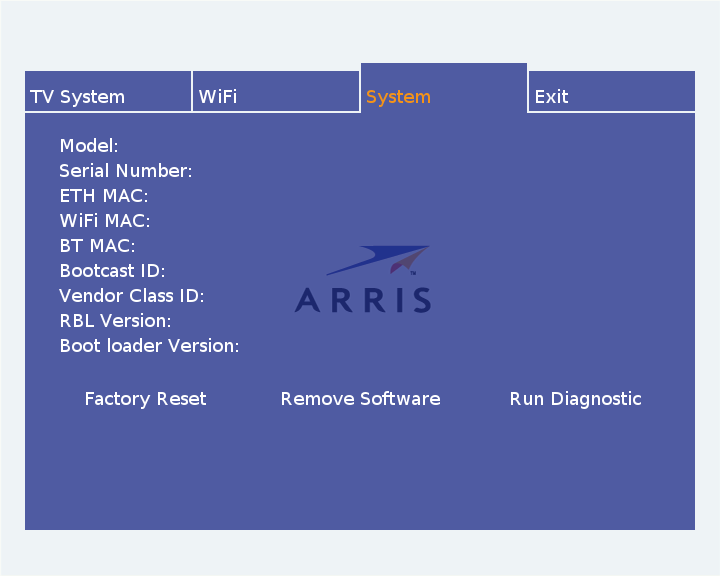Start Run Diagnostic
Viewport: 720px width, 576px height.
(575, 399)
